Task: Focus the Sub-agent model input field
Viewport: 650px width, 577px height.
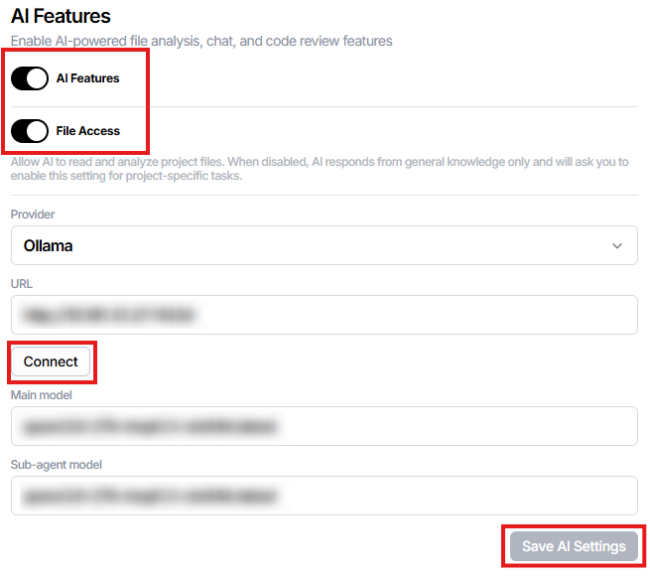Action: pos(324,496)
